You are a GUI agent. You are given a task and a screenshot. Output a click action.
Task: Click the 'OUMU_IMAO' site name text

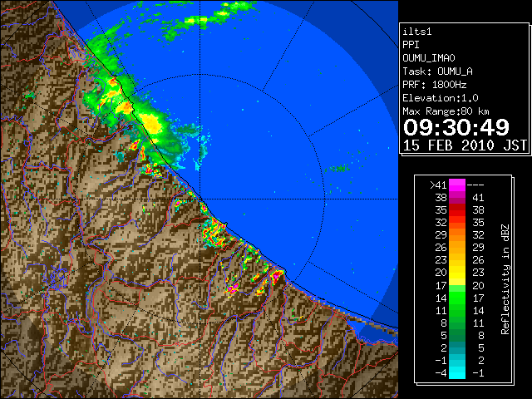pos(429,58)
